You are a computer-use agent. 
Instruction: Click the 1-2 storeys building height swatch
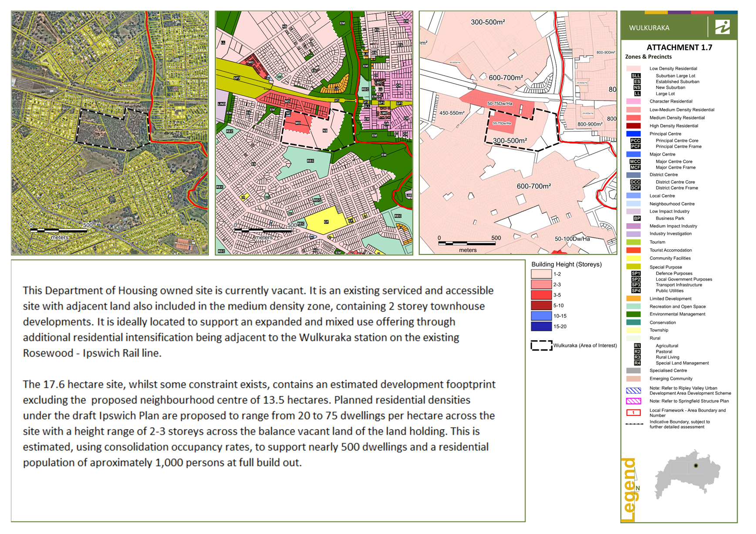541,274
